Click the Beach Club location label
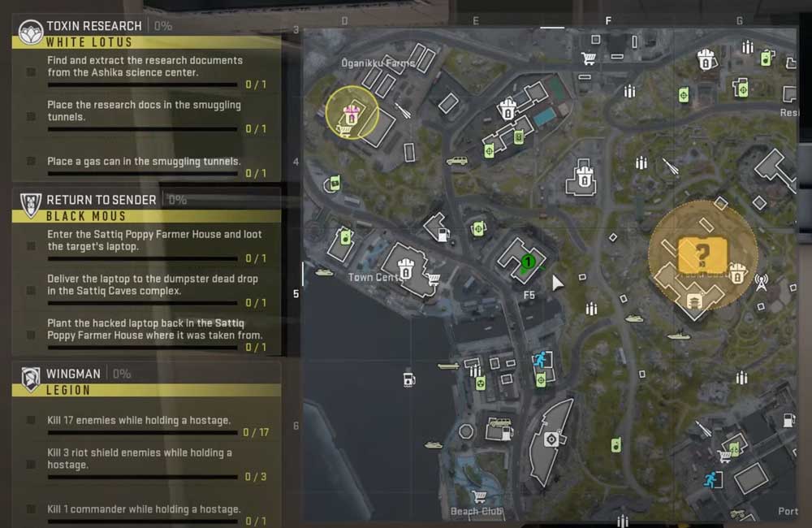 pos(475,512)
